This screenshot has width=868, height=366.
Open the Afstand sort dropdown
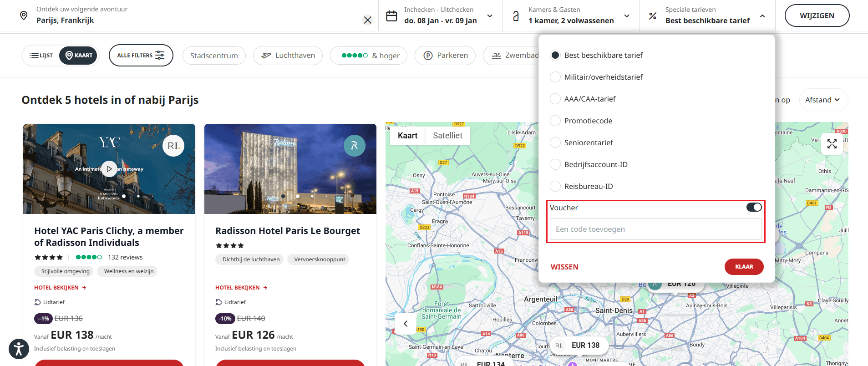click(x=823, y=100)
